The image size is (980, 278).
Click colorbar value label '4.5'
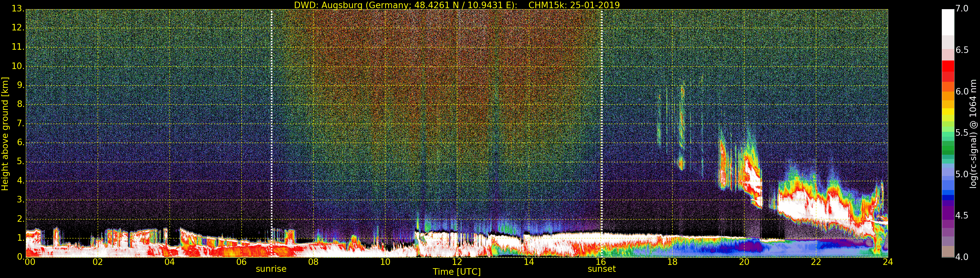point(962,216)
